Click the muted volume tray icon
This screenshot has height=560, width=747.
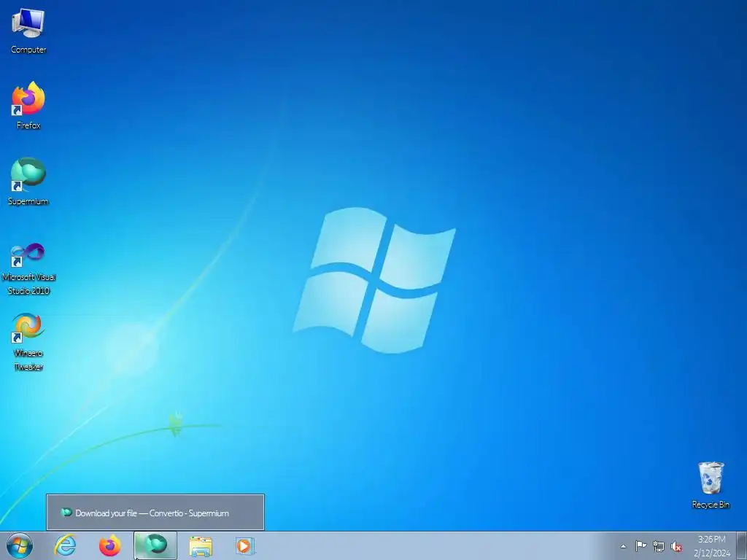(x=676, y=547)
